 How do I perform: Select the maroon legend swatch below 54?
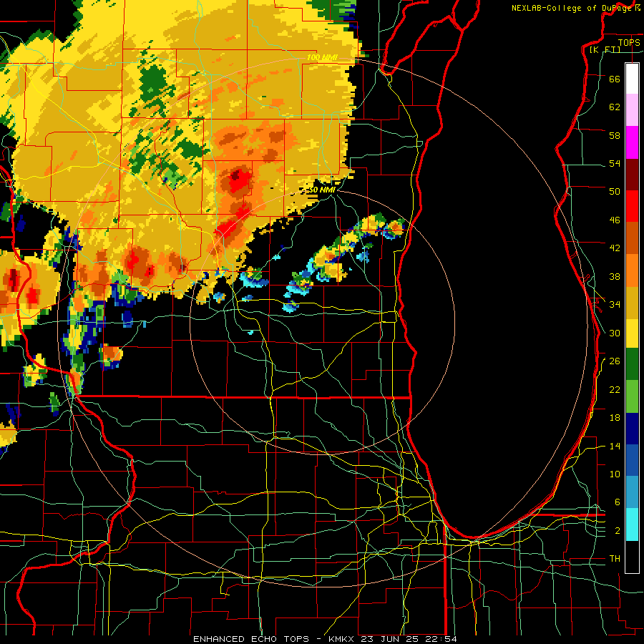tap(632, 174)
